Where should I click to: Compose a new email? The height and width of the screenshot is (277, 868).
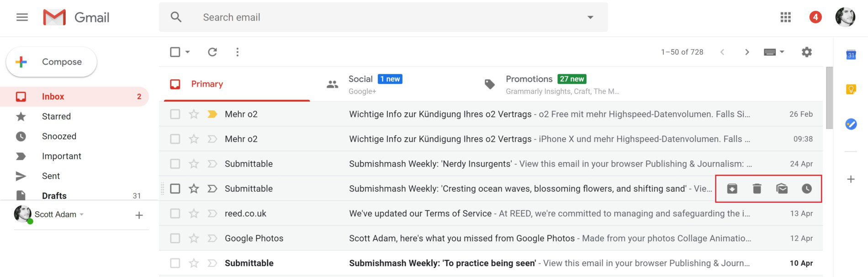52,62
